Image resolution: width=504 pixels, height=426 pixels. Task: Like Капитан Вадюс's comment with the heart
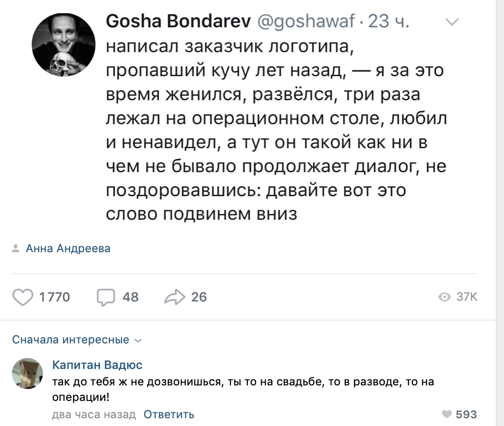[x=447, y=415]
